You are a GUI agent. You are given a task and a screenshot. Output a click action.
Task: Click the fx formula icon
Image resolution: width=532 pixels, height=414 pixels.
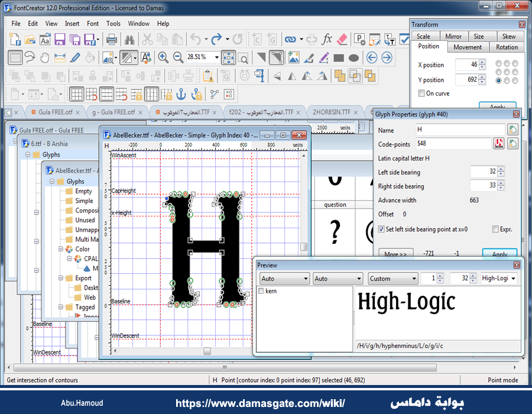(x=327, y=39)
